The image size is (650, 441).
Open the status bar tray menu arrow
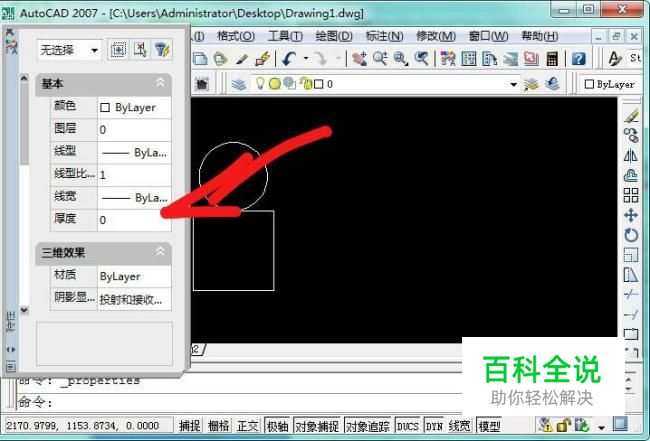pos(601,427)
